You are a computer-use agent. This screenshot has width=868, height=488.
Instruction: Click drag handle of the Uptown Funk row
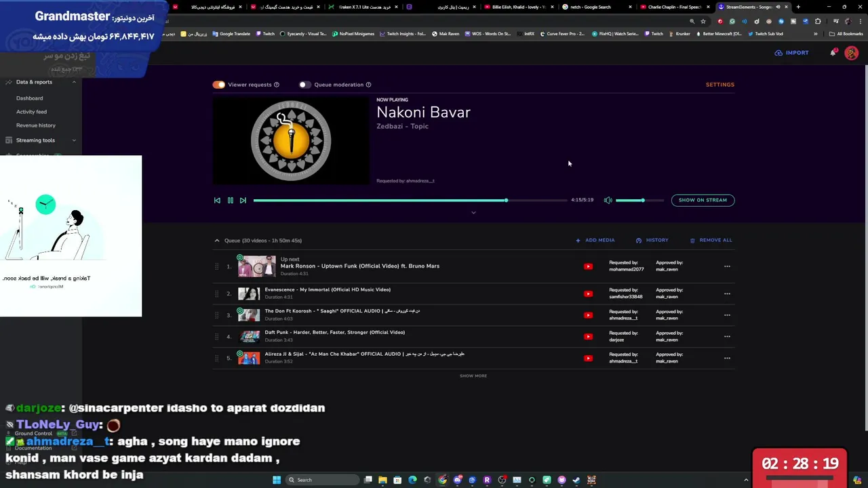click(x=217, y=266)
